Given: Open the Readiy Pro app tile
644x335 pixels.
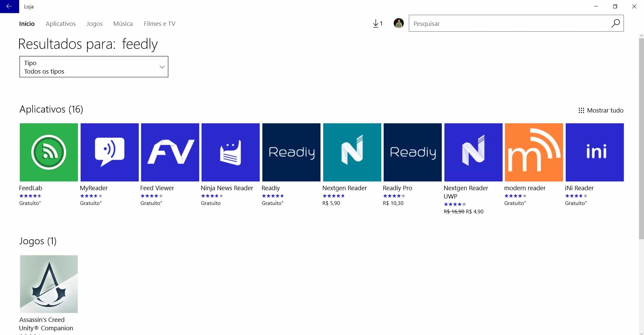Looking at the screenshot, I should (413, 152).
